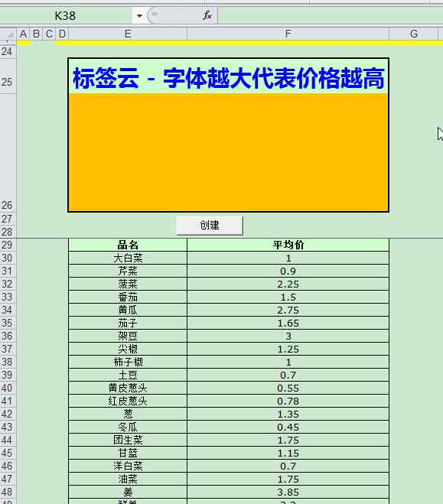Select the 红皮葱头 cell
This screenshot has height=504, width=443.
click(x=128, y=402)
